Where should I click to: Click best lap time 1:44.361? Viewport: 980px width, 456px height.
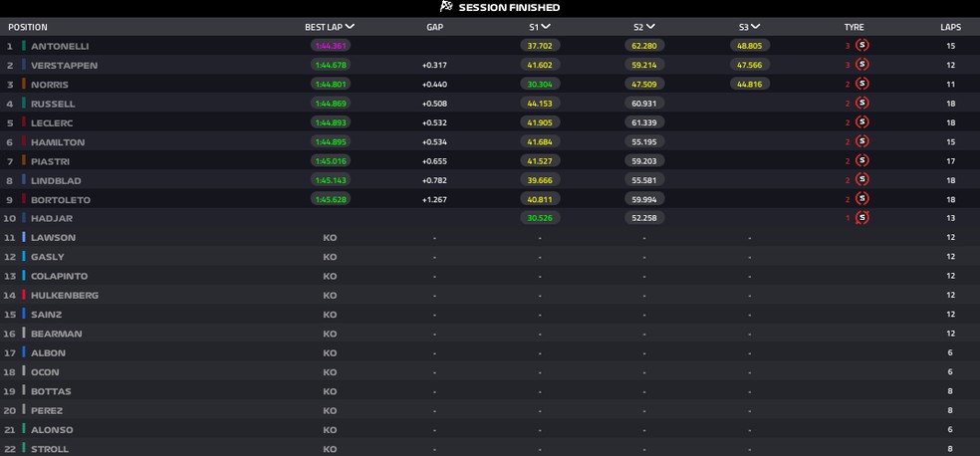click(x=331, y=46)
